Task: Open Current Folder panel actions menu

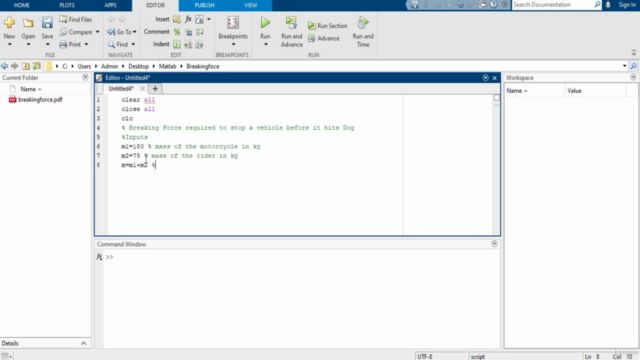Action: [x=85, y=77]
